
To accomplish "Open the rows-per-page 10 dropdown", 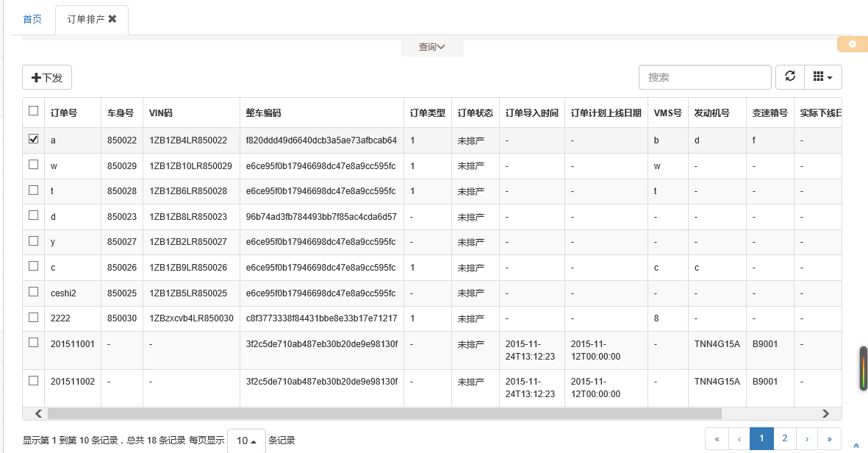I will point(246,440).
